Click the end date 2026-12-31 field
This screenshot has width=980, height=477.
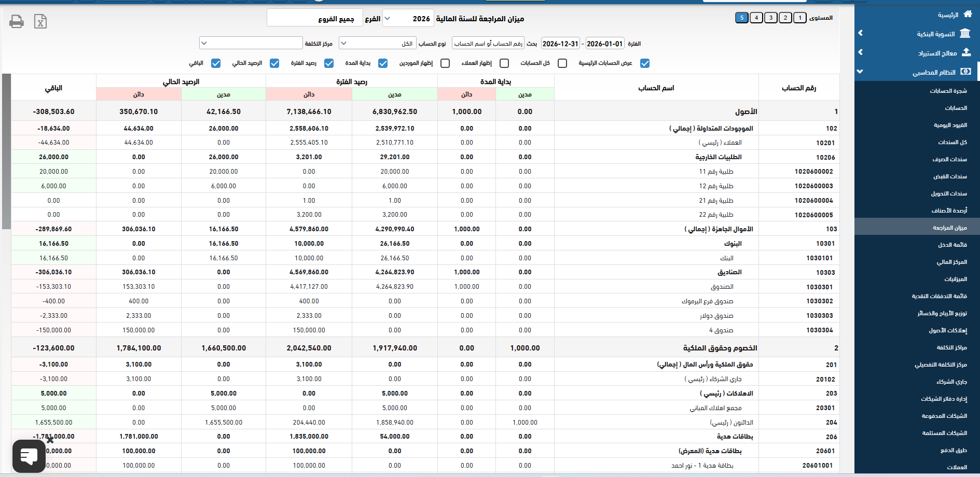click(560, 44)
